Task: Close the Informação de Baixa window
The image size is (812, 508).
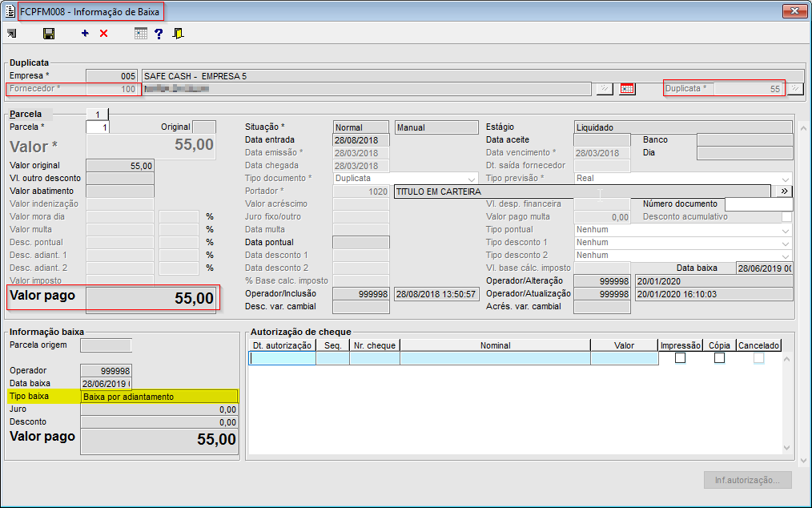Action: coord(794,10)
